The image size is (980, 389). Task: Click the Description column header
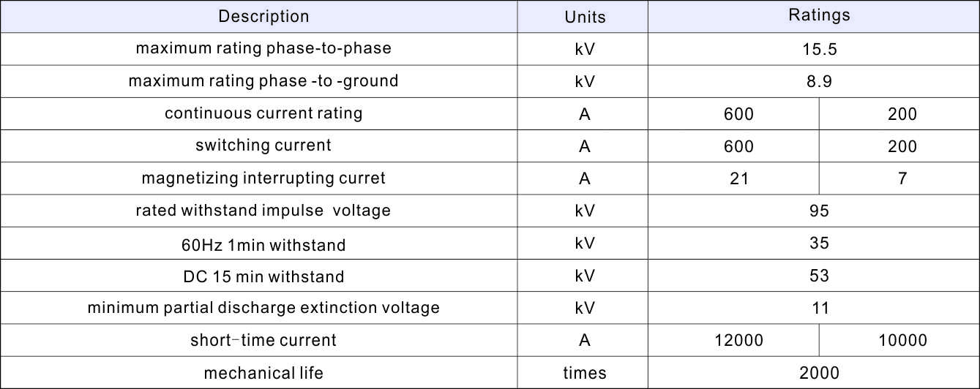coord(263,16)
